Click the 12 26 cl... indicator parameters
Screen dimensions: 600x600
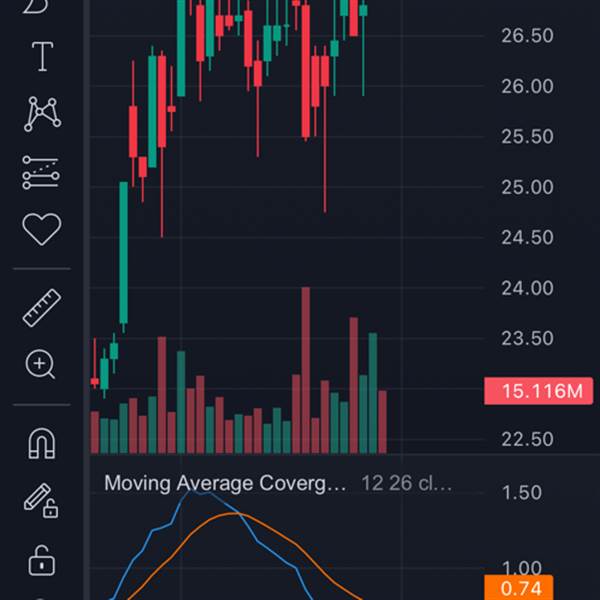[x=407, y=483]
